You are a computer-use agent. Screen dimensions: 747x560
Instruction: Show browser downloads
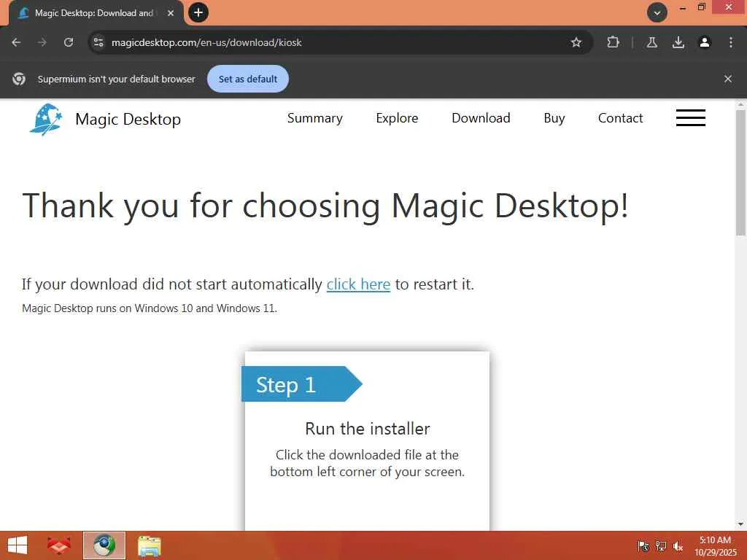click(678, 42)
